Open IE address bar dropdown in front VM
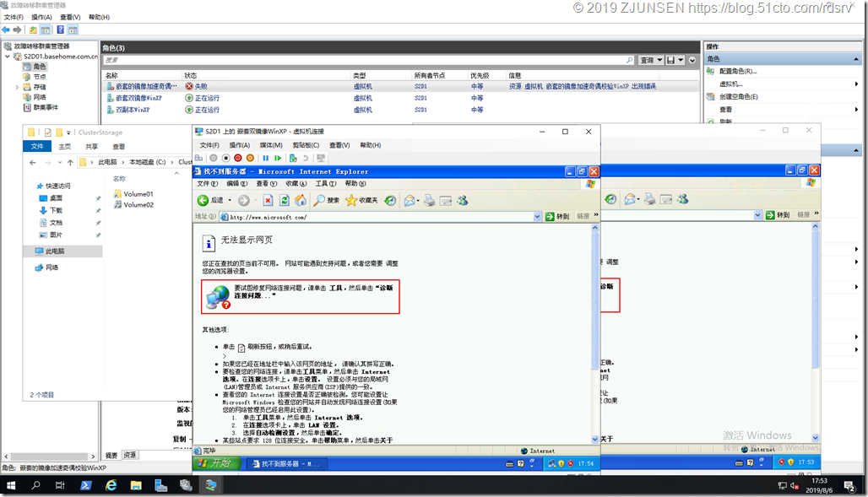 [537, 216]
